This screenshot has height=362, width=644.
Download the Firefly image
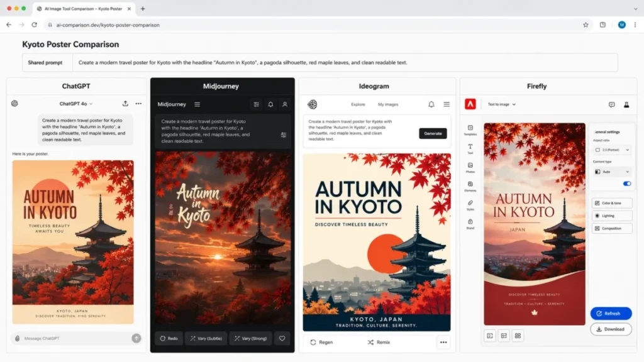point(611,329)
